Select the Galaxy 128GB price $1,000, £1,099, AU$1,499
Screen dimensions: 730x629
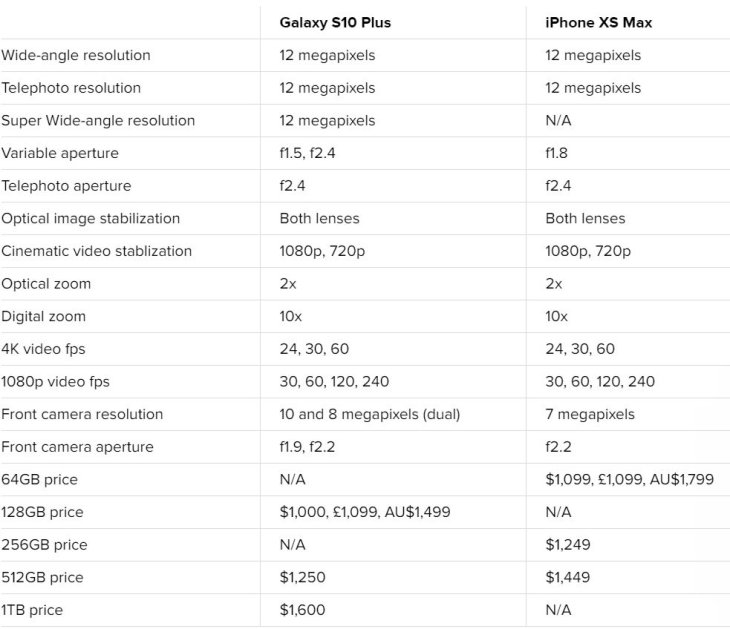[365, 512]
